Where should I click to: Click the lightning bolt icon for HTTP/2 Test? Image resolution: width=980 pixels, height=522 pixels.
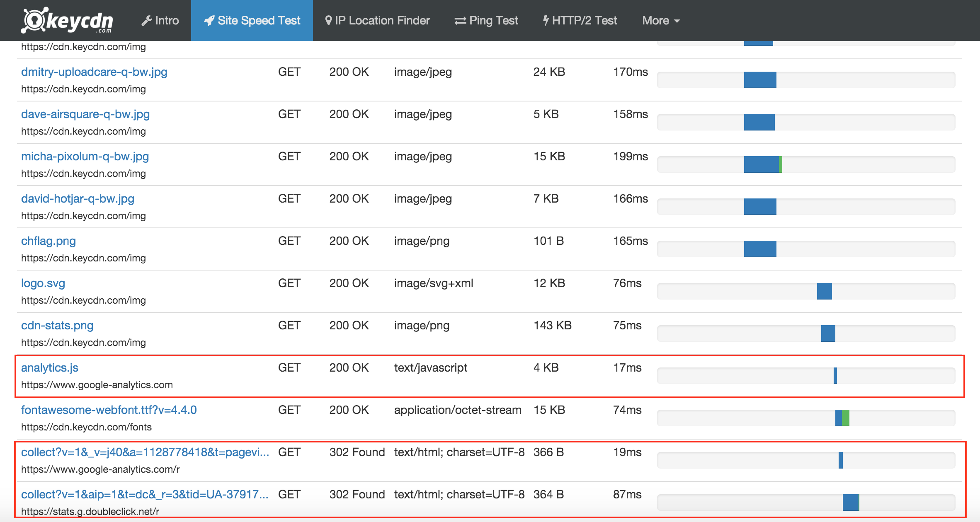tap(546, 21)
